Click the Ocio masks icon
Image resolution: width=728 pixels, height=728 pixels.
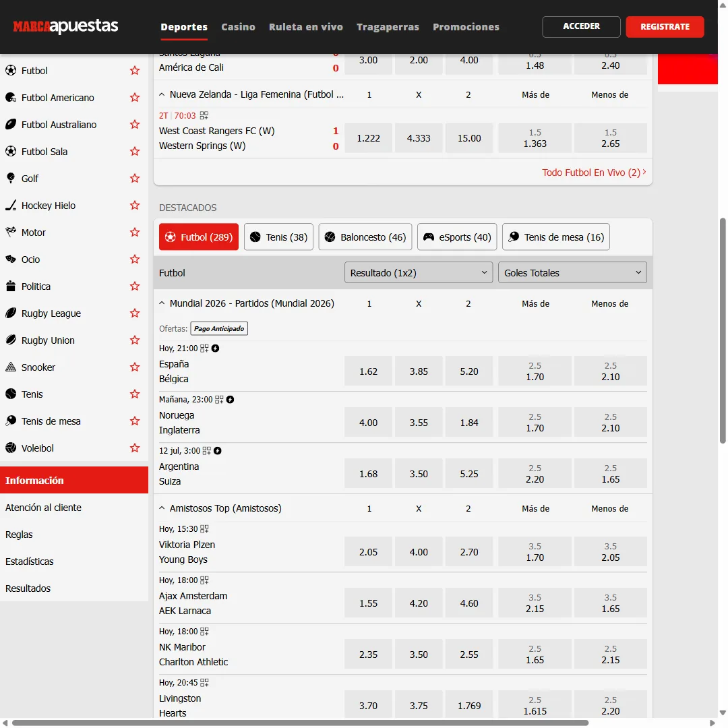click(11, 259)
